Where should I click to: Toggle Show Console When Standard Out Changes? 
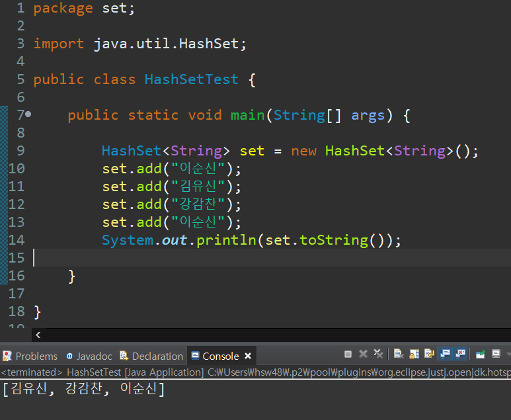(x=445, y=354)
